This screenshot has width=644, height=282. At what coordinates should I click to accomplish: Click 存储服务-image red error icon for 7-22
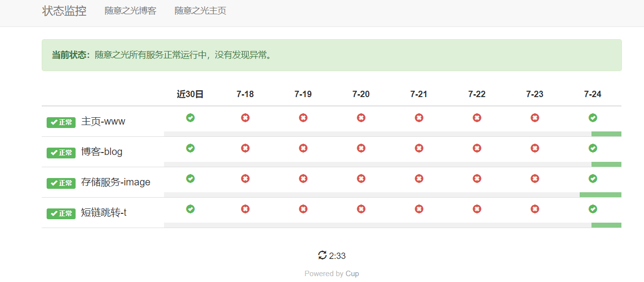point(477,179)
